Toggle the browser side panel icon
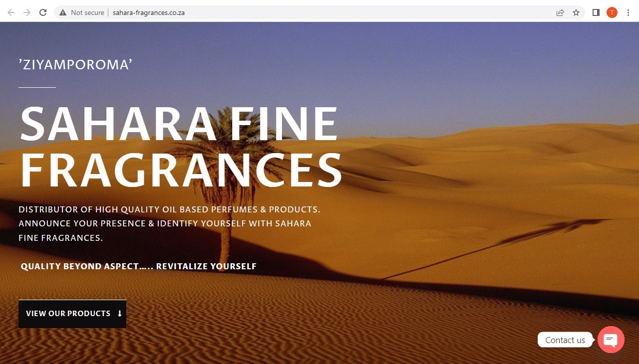The image size is (639, 364). (x=596, y=12)
